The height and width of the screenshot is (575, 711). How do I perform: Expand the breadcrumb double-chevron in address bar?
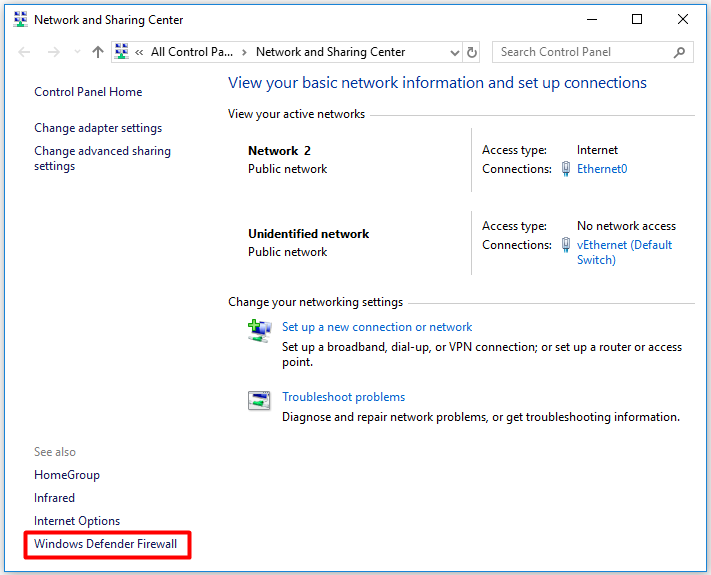tap(140, 52)
